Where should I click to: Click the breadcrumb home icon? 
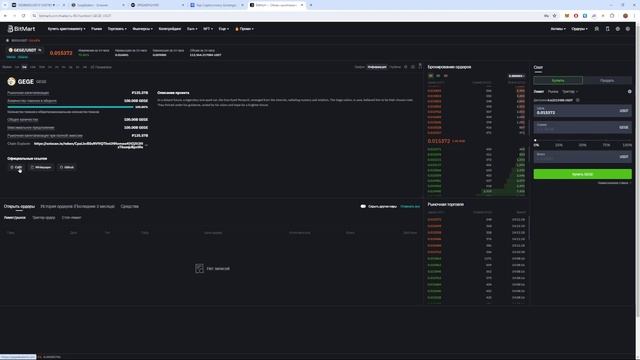click(x=7, y=40)
